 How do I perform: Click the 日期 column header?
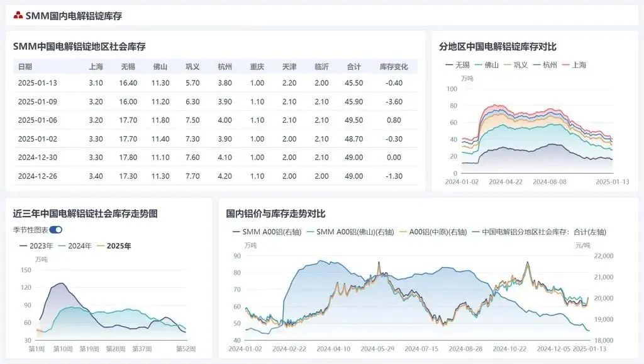click(25, 67)
